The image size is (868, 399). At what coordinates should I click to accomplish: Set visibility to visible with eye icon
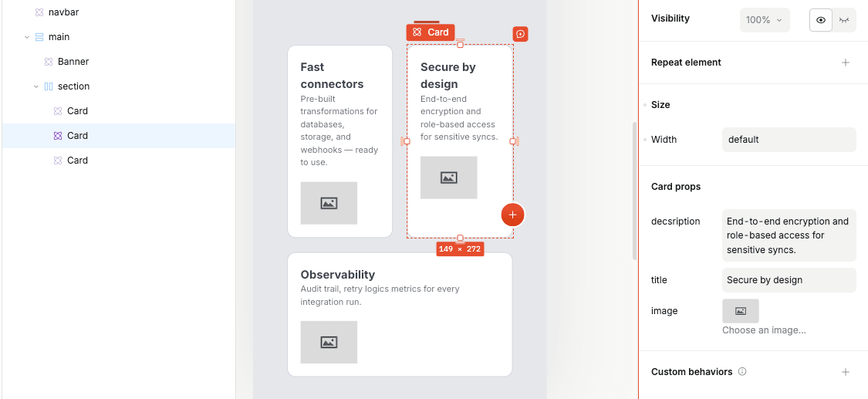tap(821, 20)
